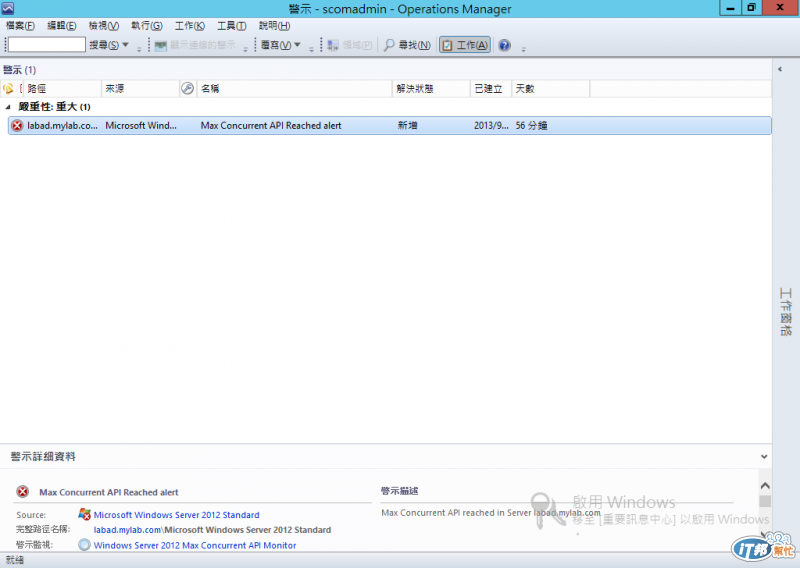
Task: Toggle the 工作(A) pane button
Action: pyautogui.click(x=465, y=45)
